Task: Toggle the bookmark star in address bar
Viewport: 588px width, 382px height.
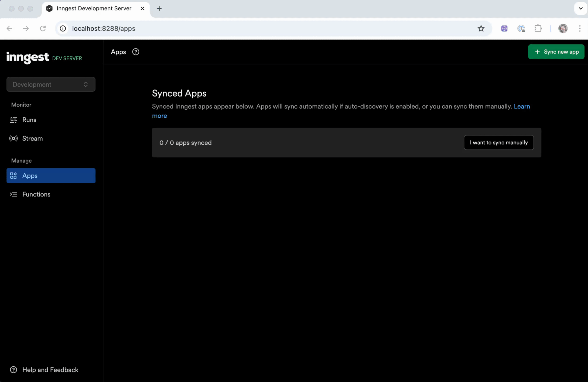Action: (x=481, y=28)
